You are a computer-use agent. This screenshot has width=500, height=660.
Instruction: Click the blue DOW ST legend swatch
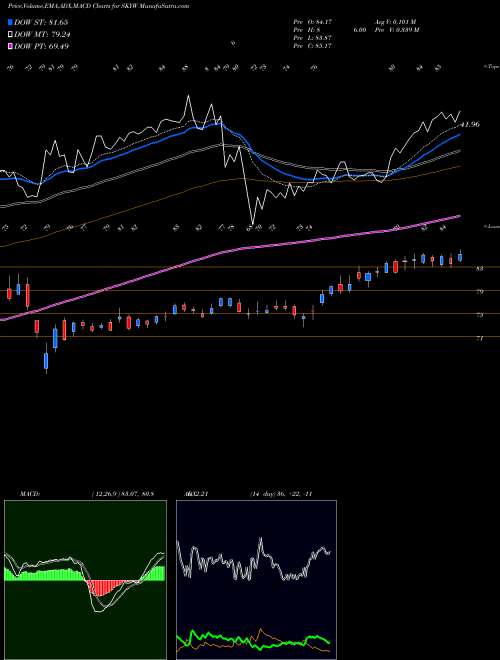[10, 22]
